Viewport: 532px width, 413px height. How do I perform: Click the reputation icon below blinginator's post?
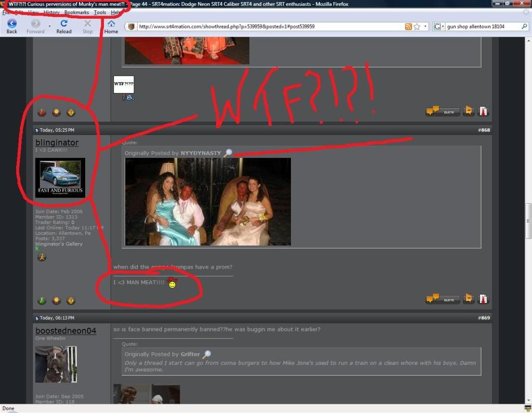[42, 300]
